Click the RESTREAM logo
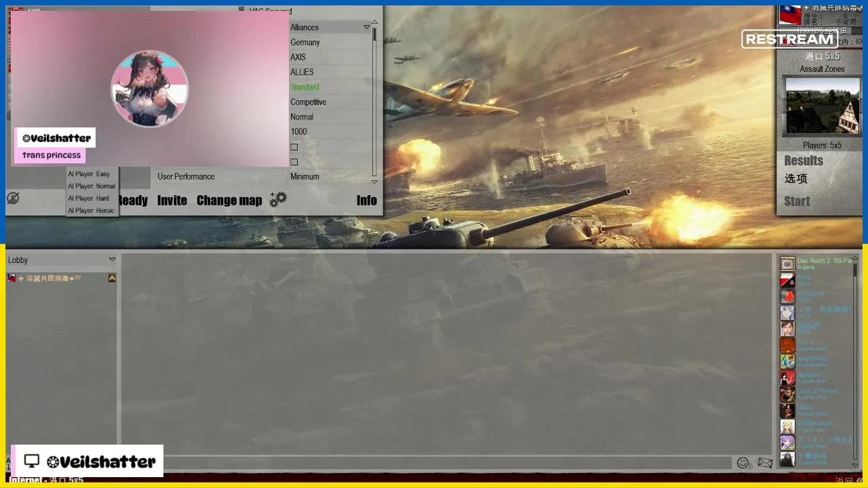This screenshot has height=488, width=868. tap(789, 39)
